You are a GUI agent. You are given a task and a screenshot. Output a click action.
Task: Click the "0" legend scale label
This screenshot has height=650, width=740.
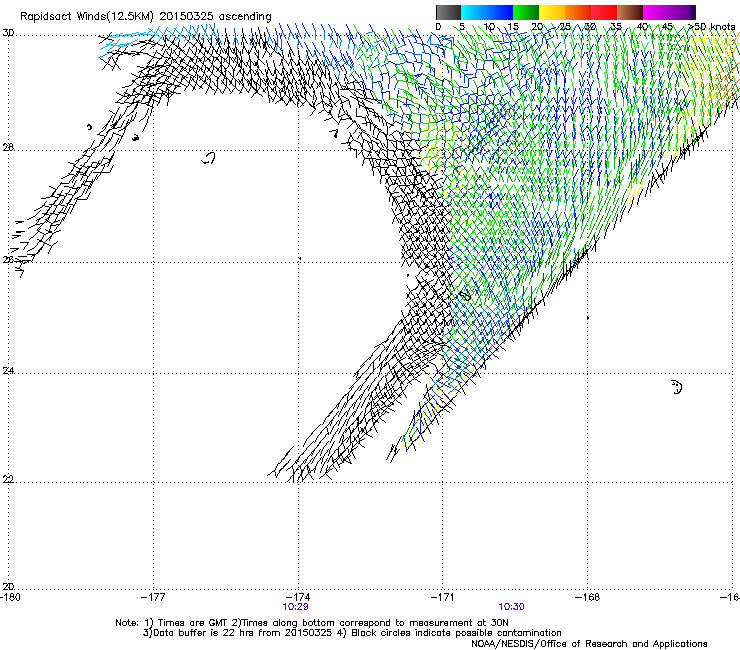tap(438, 27)
